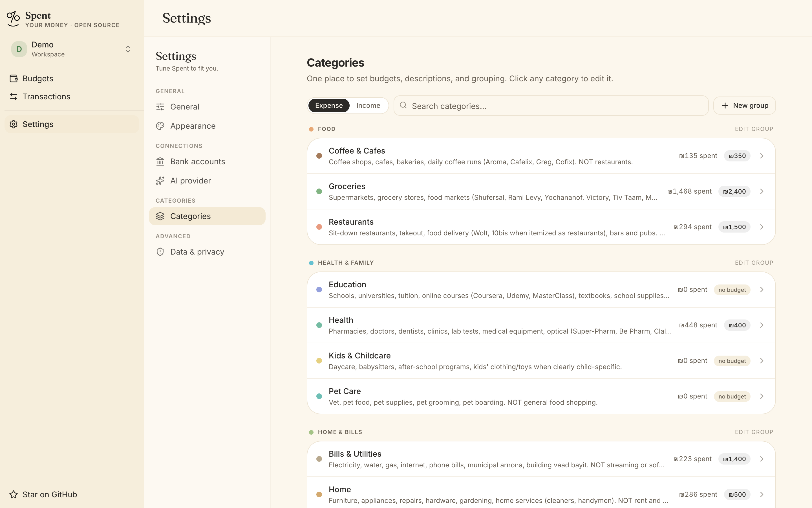This screenshot has height=508, width=812.
Task: Click the ₪1,400 Bills & Utilities badge
Action: (x=734, y=459)
